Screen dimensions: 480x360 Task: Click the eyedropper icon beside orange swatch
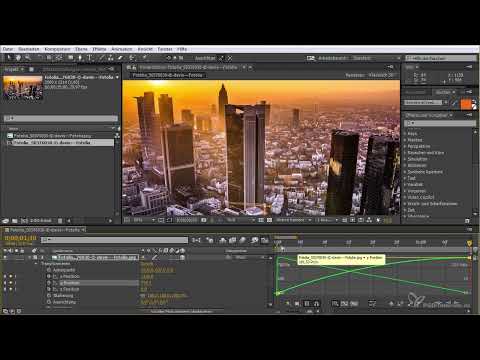click(455, 103)
